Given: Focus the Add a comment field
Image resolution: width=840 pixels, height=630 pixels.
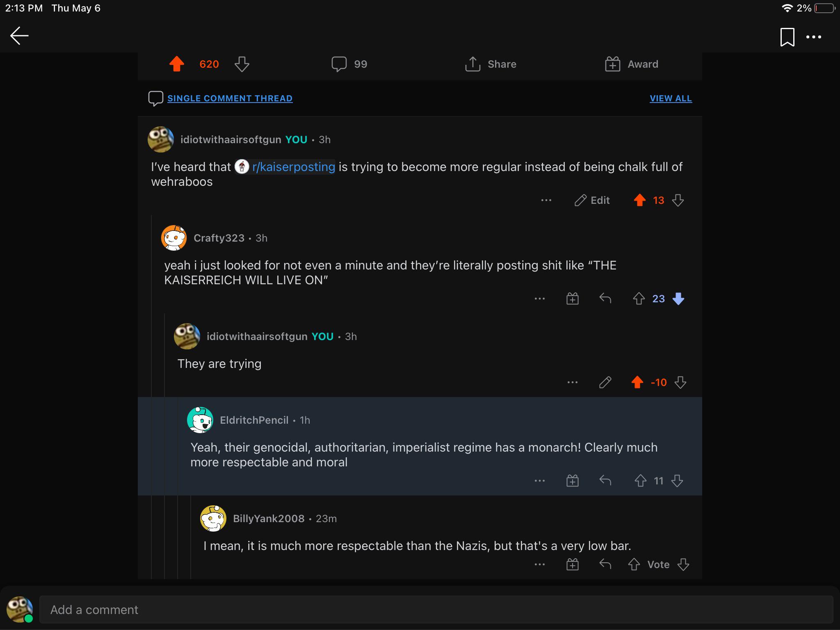Looking at the screenshot, I should (435, 609).
